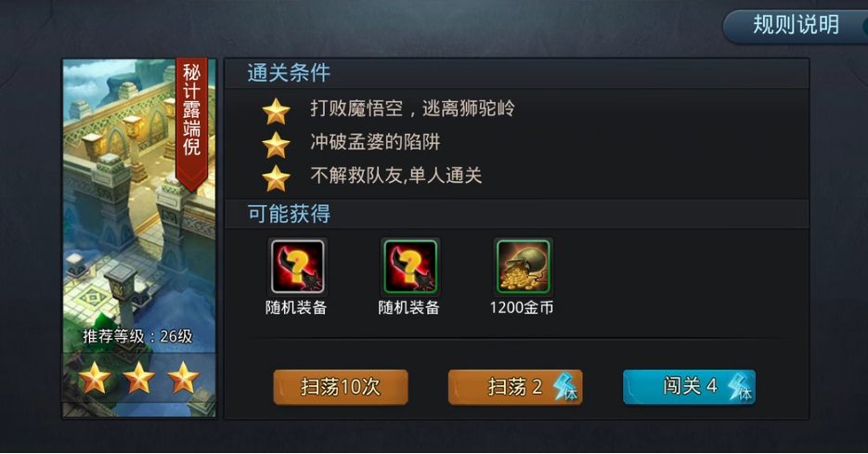Click the star beside 不解救队友 condition
Viewport: 868px width, 454px height.
276,178
